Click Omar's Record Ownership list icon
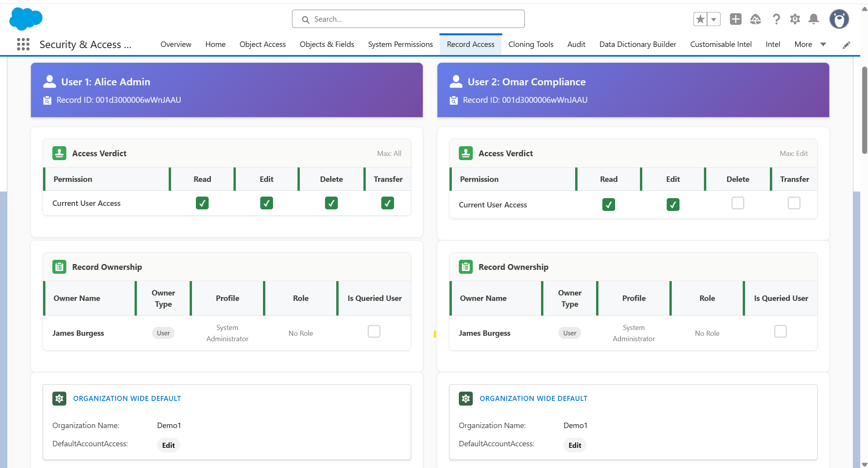868x468 pixels. (466, 267)
